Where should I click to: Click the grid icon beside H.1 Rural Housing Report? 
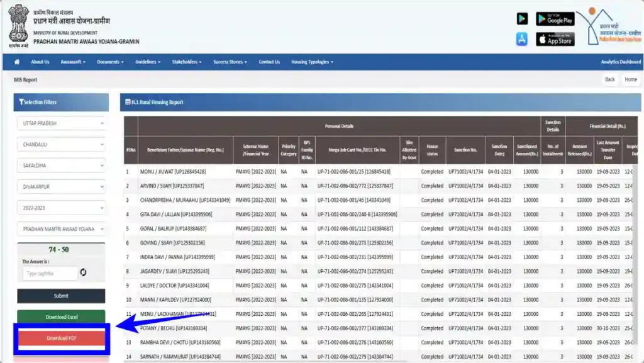point(128,102)
